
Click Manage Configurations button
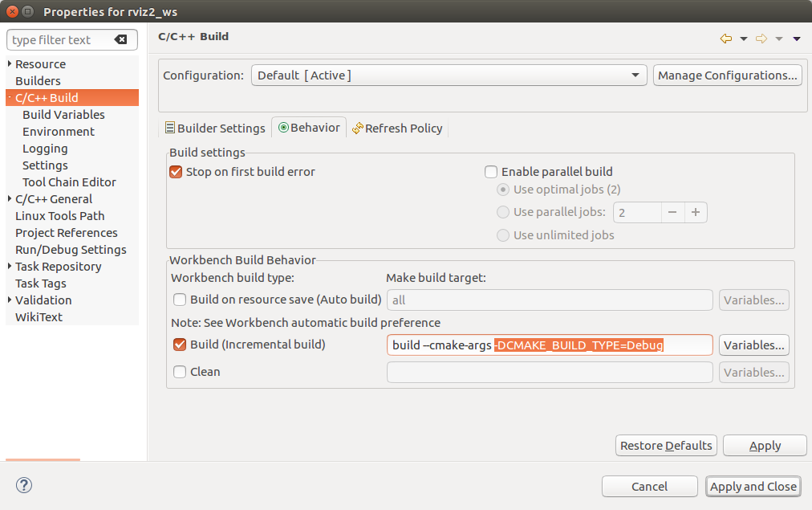point(728,75)
